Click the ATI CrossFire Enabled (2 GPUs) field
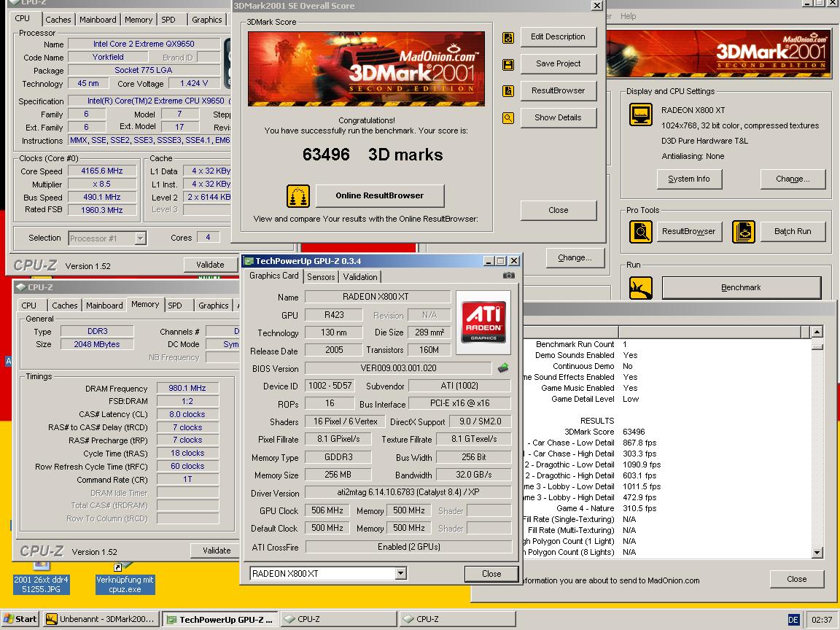Screen dimensions: 840x630 pyautogui.click(x=408, y=546)
